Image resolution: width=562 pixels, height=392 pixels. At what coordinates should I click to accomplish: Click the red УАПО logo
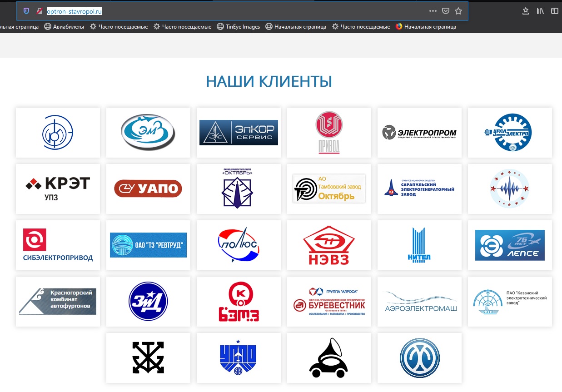(148, 189)
